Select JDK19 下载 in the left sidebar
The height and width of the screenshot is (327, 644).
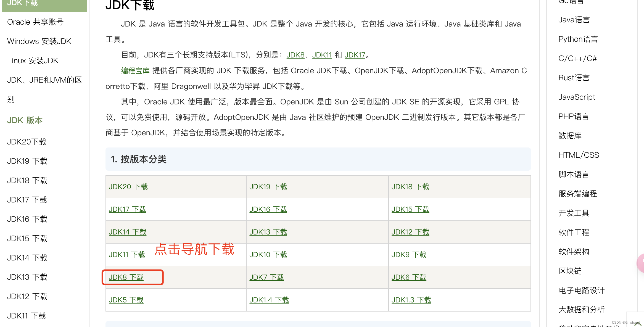[27, 161]
